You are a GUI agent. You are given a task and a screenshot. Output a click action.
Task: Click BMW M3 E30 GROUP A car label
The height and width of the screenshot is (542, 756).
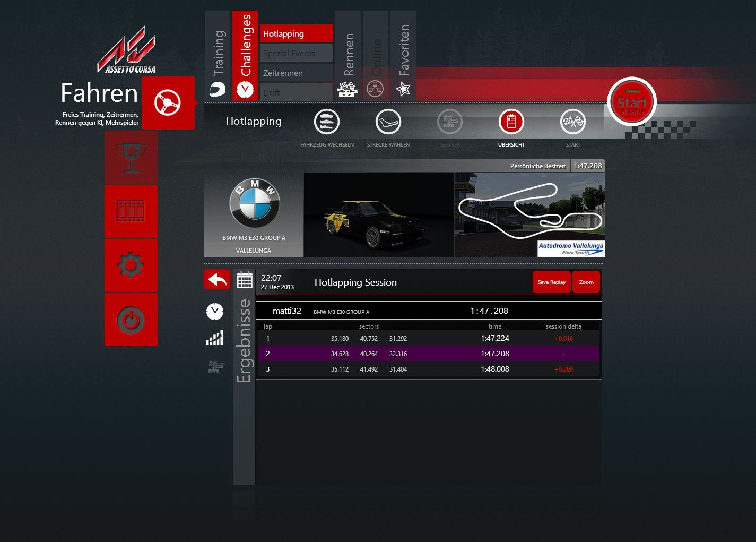(x=254, y=238)
